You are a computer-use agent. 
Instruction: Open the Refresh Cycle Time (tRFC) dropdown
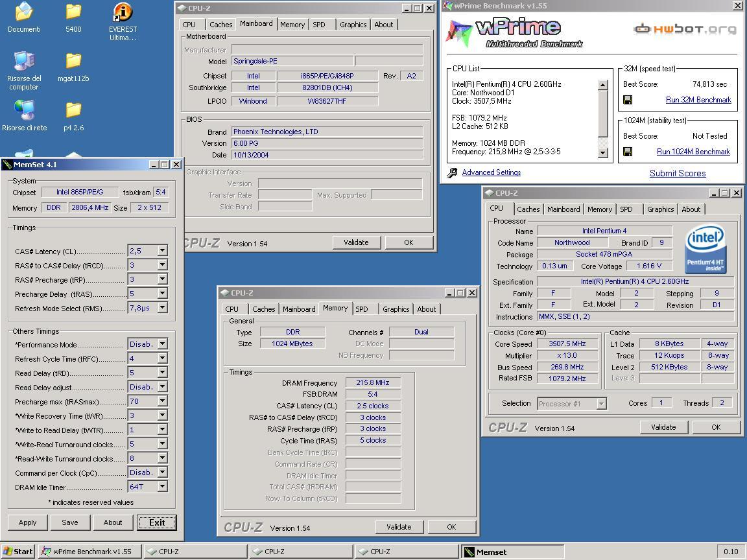coord(163,358)
